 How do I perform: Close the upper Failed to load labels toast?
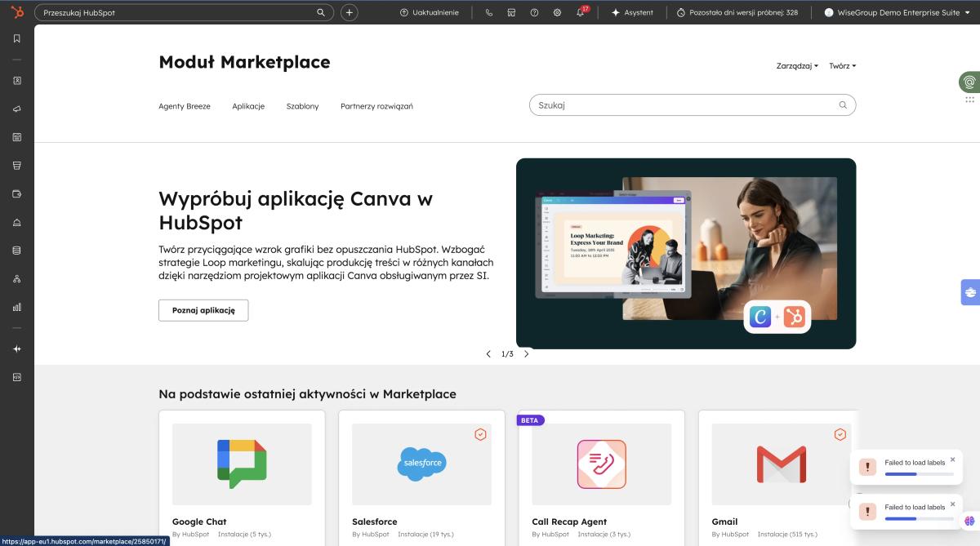[x=952, y=459]
